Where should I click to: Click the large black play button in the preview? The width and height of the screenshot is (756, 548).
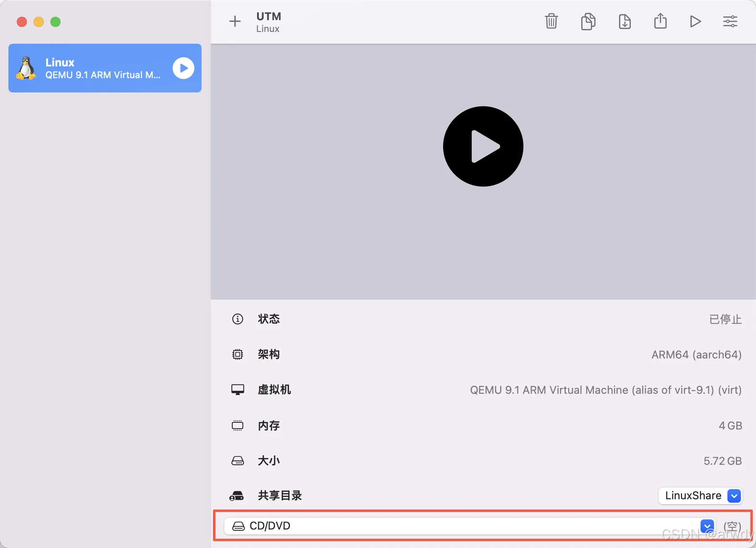click(483, 146)
